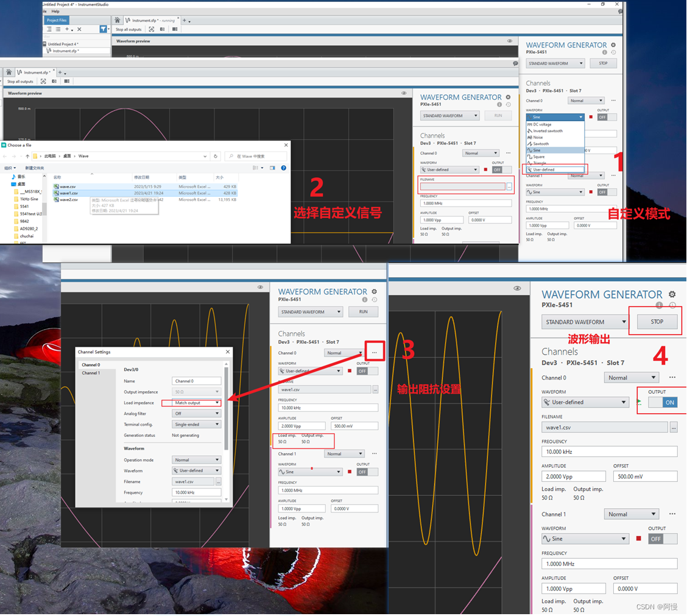Toggle the eye icon left of the output ON panel

click(517, 288)
